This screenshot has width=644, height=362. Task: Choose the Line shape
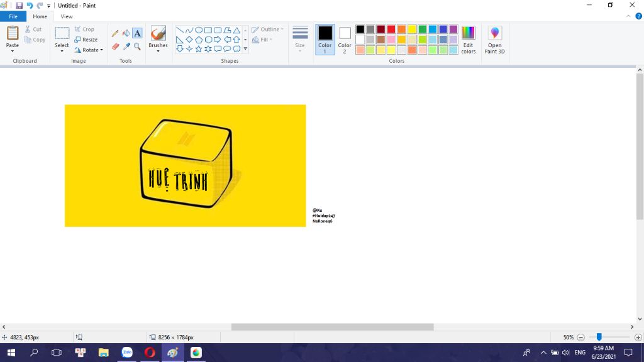[179, 30]
